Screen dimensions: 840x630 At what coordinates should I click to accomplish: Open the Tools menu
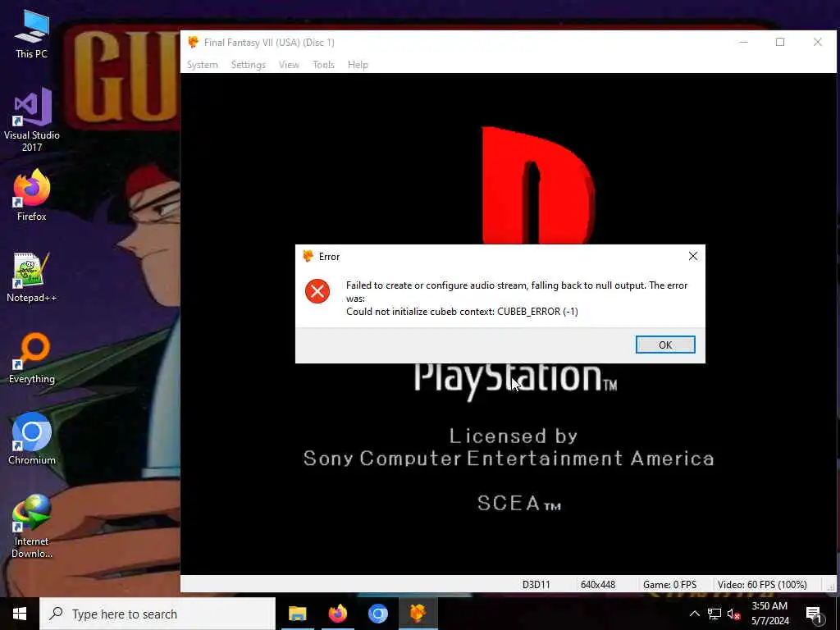(323, 65)
